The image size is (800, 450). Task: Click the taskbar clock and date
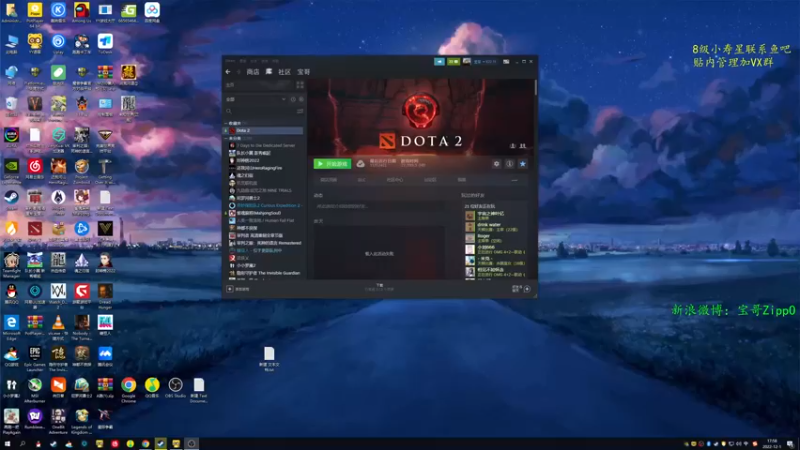(770, 444)
